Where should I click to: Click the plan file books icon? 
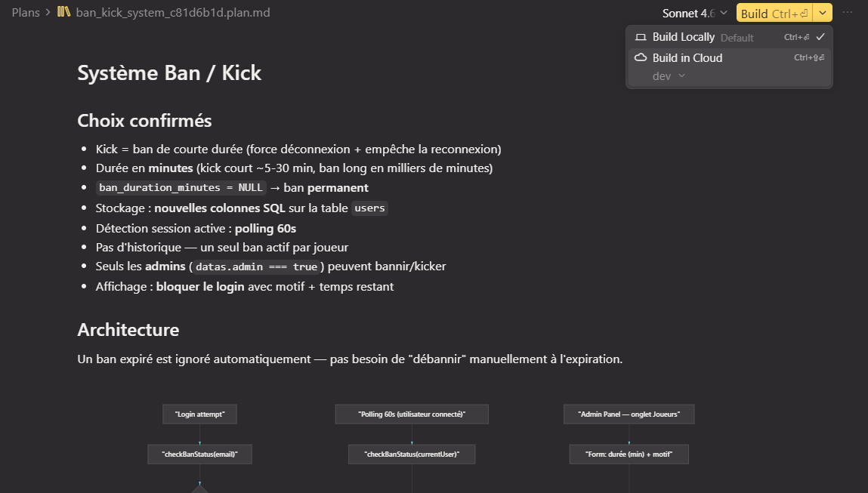(64, 13)
